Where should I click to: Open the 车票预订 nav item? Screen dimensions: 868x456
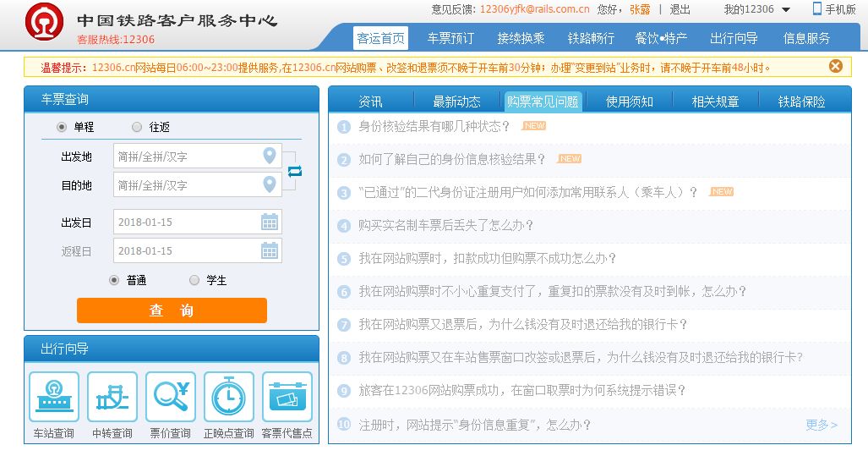click(450, 38)
